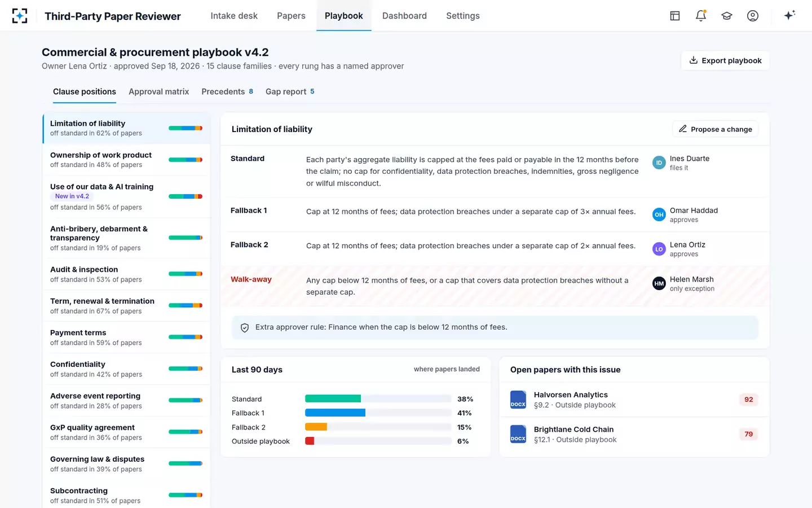Image resolution: width=812 pixels, height=508 pixels.
Task: Open the Gap report tab
Action: (x=290, y=91)
